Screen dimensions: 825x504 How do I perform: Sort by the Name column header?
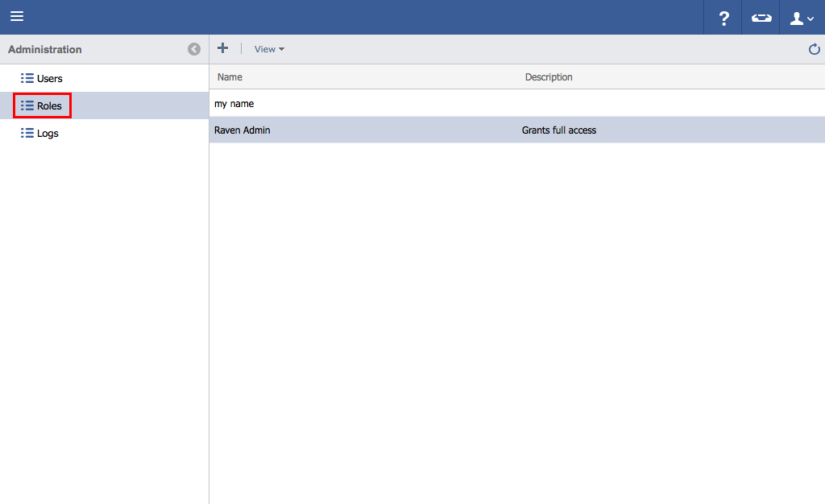(230, 77)
